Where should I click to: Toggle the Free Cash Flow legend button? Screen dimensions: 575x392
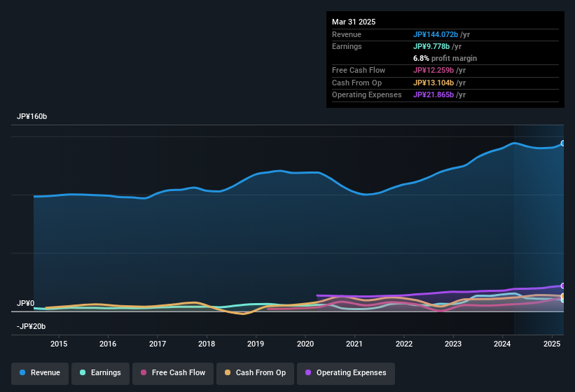173,373
